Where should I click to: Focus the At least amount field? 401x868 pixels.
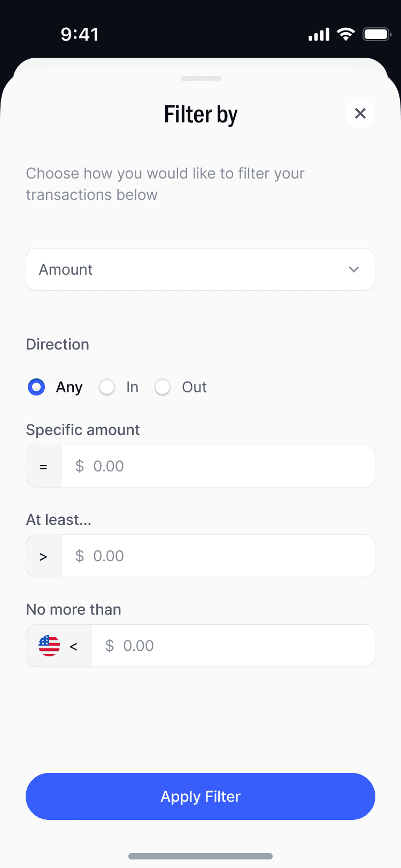point(218,556)
